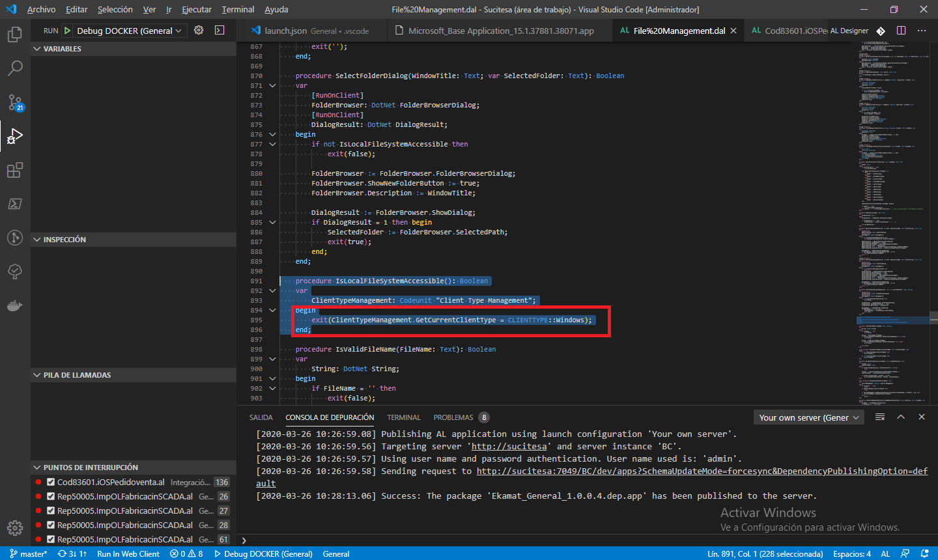The width and height of the screenshot is (938, 560).
Task: Maximize the bottom panel size
Action: click(901, 417)
